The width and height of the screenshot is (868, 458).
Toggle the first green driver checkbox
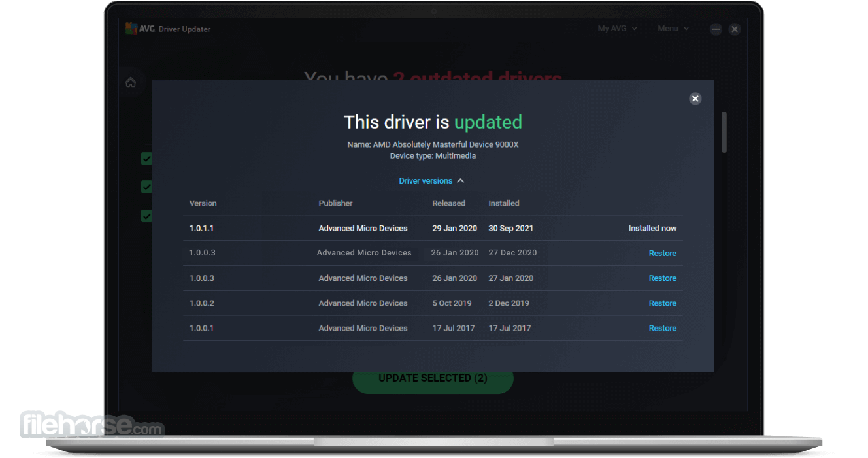tap(146, 159)
